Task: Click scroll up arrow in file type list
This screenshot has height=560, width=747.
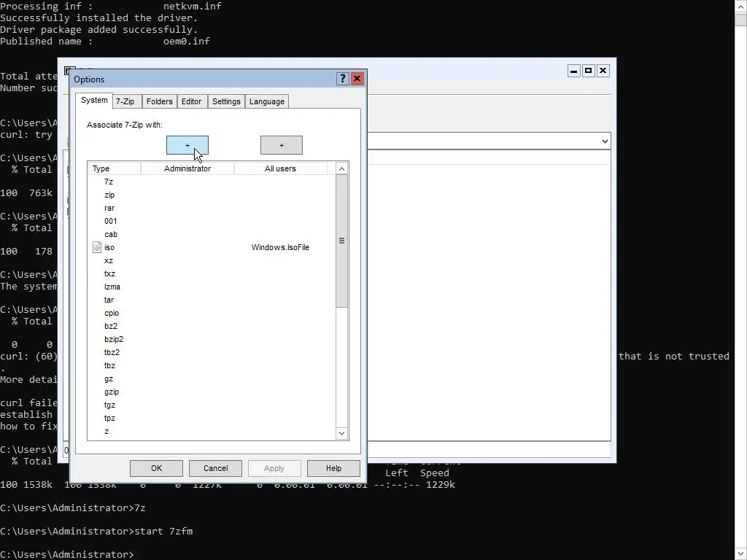Action: click(341, 168)
